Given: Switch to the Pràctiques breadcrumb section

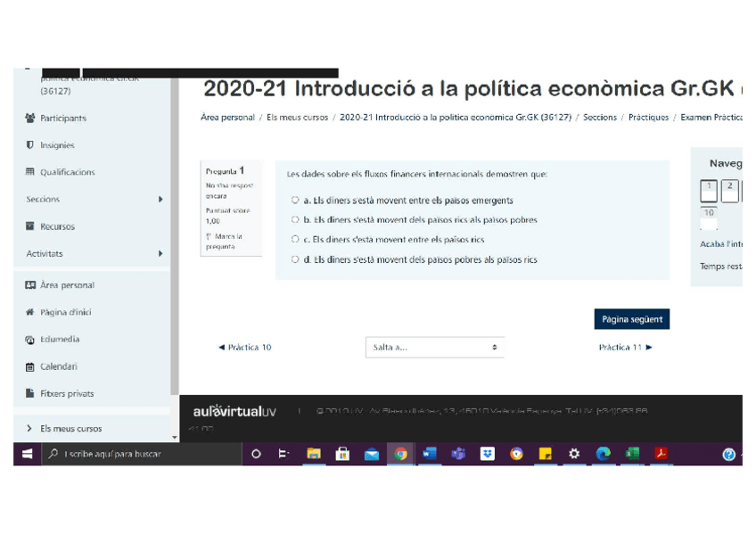Looking at the screenshot, I should (648, 116).
